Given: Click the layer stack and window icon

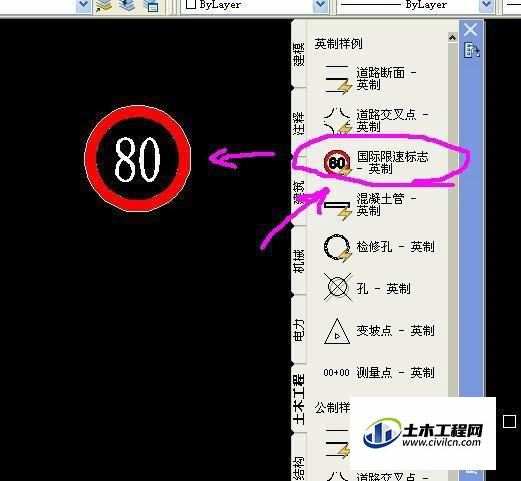Looking at the screenshot, I should 151,6.
